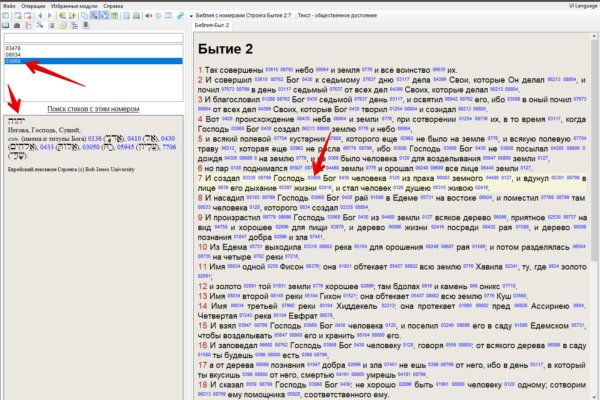This screenshot has width=600, height=400.
Task: Click the vertical scrollbar of the Bible text
Action: point(594,200)
